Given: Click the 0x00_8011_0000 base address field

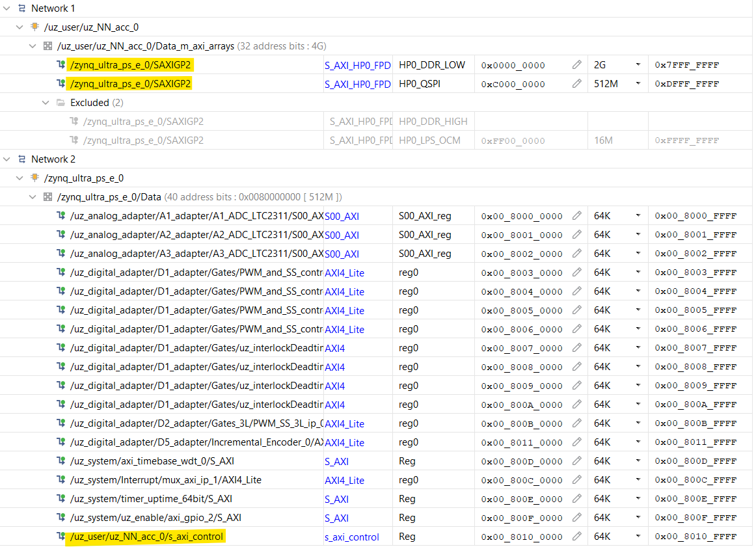Looking at the screenshot, I should click(522, 442).
